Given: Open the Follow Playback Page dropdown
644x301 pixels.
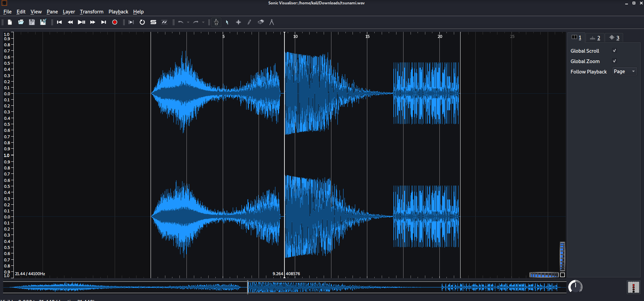Looking at the screenshot, I should point(625,71).
